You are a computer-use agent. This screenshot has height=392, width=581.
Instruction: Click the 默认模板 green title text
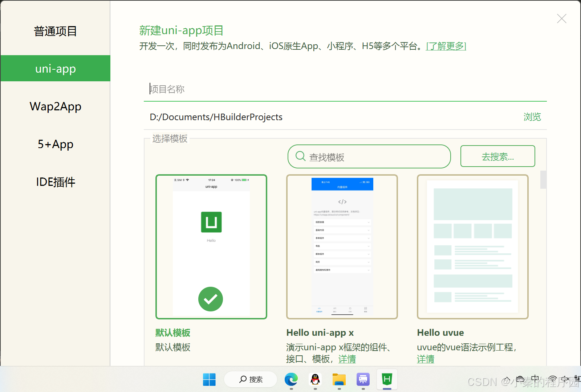[173, 333]
